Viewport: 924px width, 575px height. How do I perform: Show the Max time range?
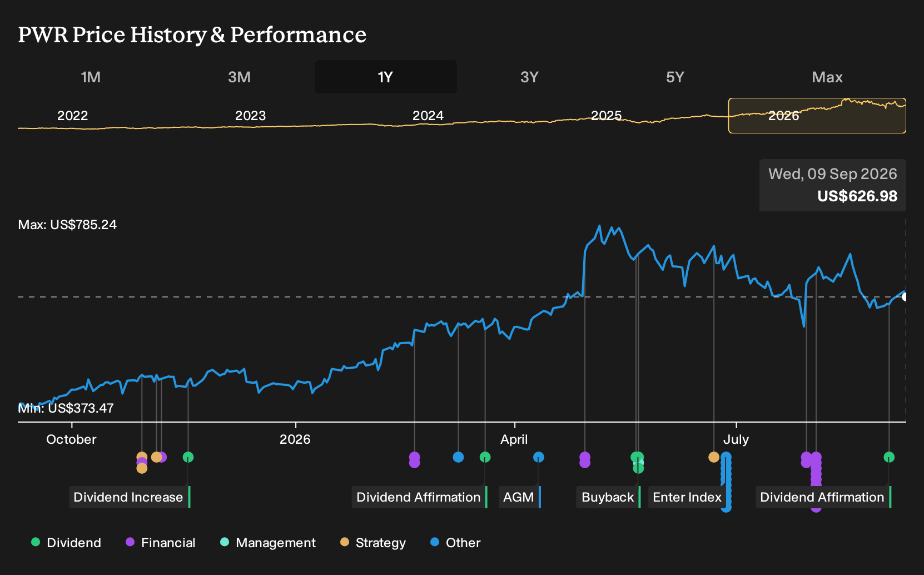point(827,77)
